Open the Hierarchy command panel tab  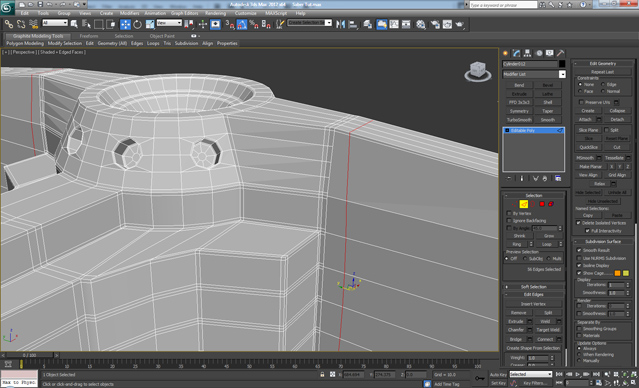[x=528, y=53]
